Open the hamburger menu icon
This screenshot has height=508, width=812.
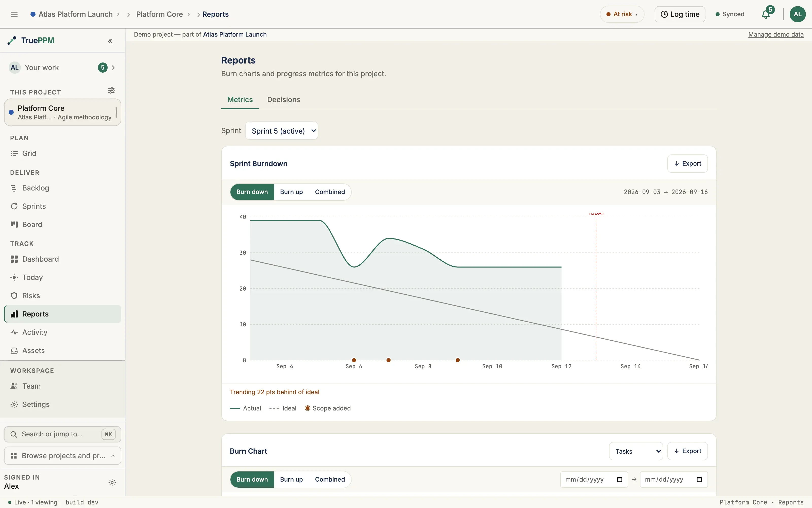click(x=14, y=14)
